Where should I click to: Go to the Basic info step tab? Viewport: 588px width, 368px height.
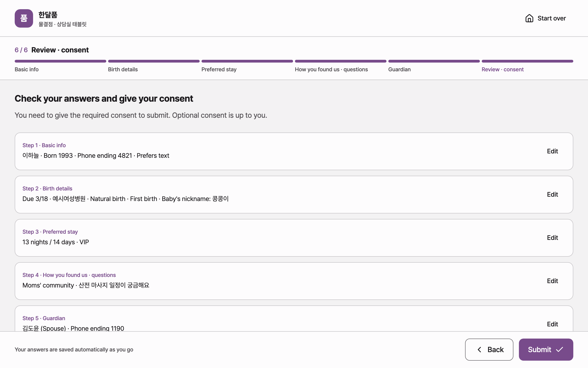point(26,69)
